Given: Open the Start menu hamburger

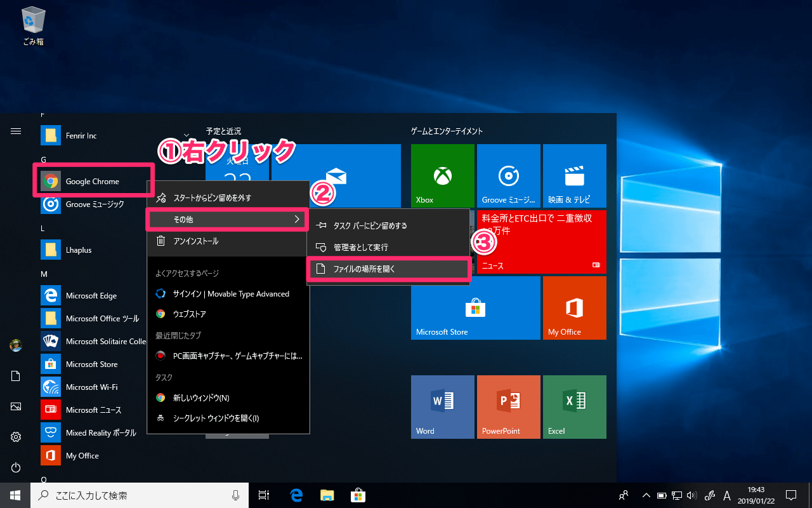Looking at the screenshot, I should coord(16,131).
